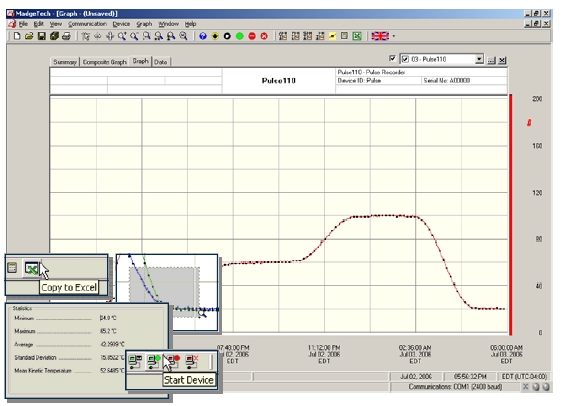The height and width of the screenshot is (406, 564).
Task: Click the ellipsis button beside device dropdown
Action: (x=491, y=60)
